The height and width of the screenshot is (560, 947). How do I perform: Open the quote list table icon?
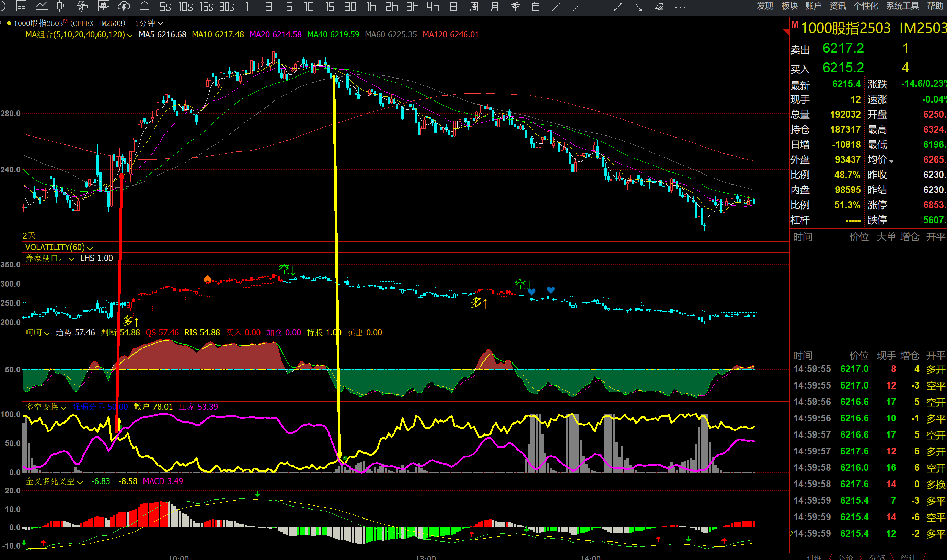coord(21,7)
